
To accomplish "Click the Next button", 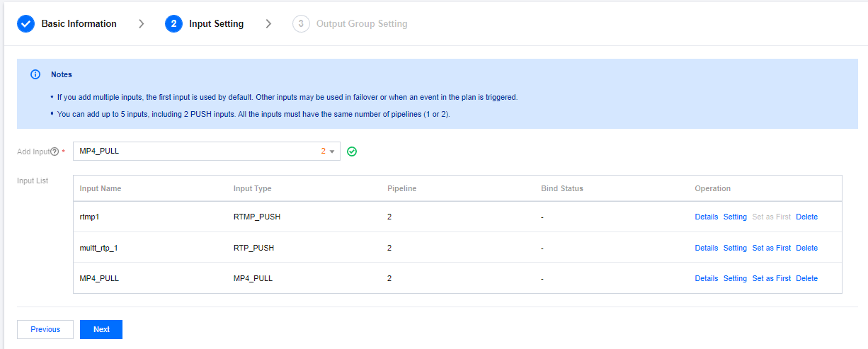I will tap(101, 329).
